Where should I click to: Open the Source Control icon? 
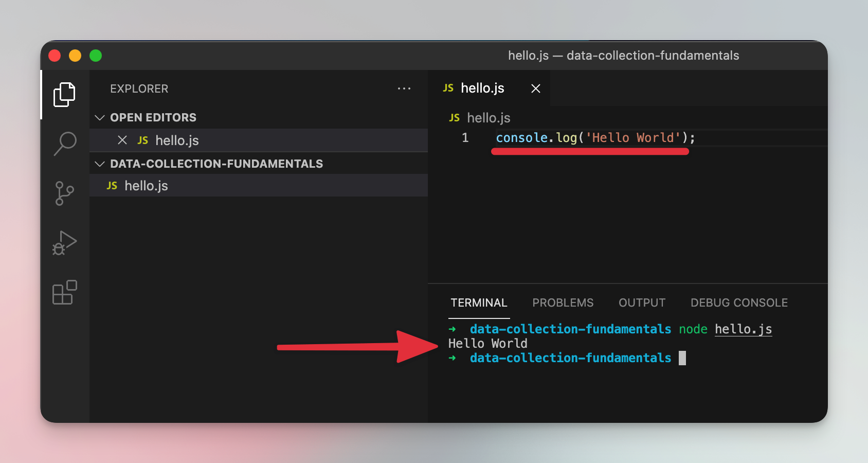point(64,193)
